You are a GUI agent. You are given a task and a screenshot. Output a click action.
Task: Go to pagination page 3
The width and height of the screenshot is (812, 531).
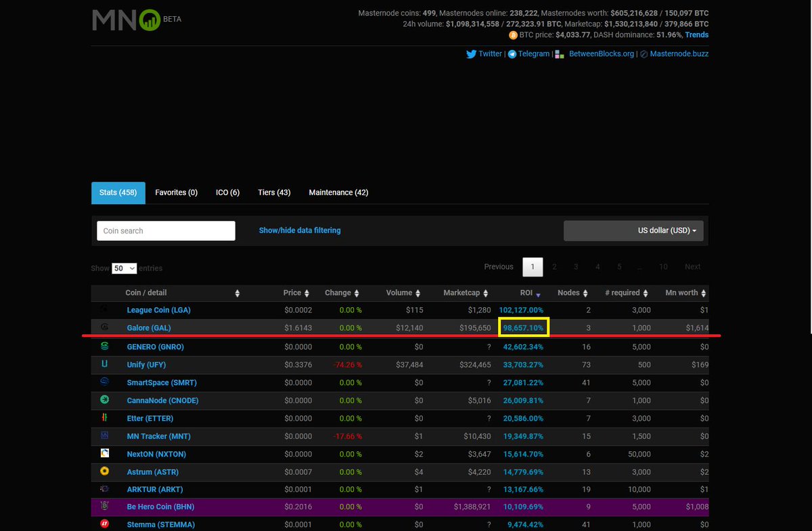pos(576,267)
